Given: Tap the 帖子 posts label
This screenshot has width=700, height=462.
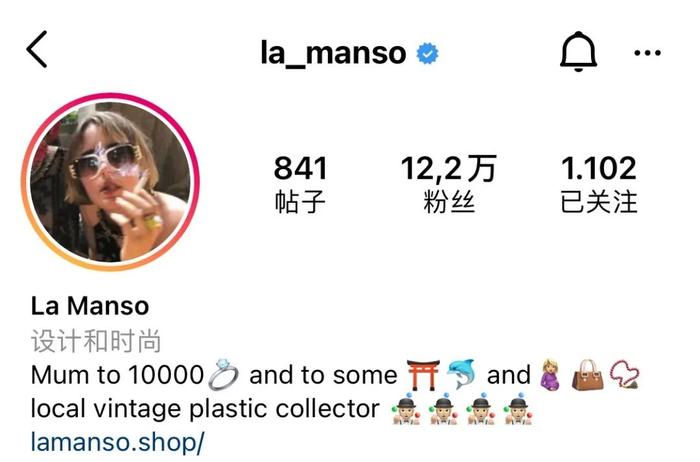Looking at the screenshot, I should point(300,202).
